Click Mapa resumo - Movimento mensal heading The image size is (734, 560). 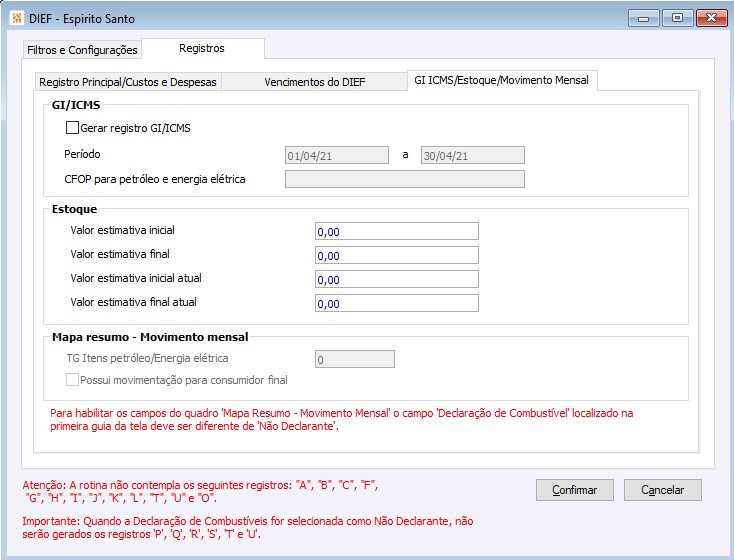(150, 337)
